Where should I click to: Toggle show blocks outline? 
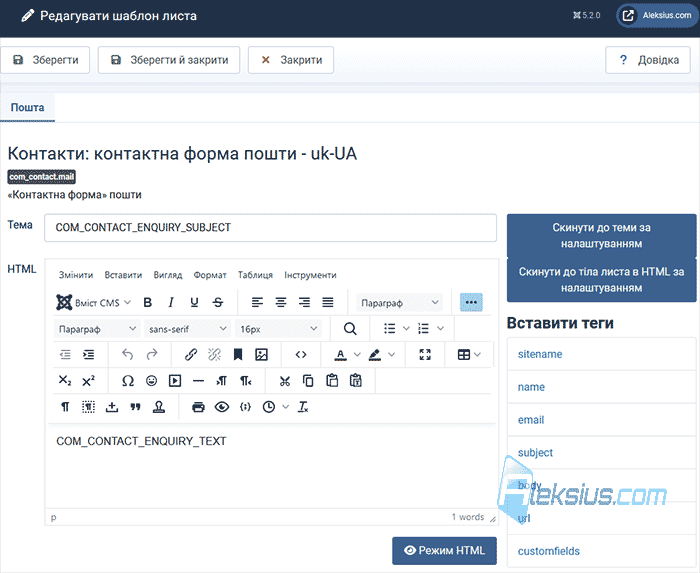[88, 407]
